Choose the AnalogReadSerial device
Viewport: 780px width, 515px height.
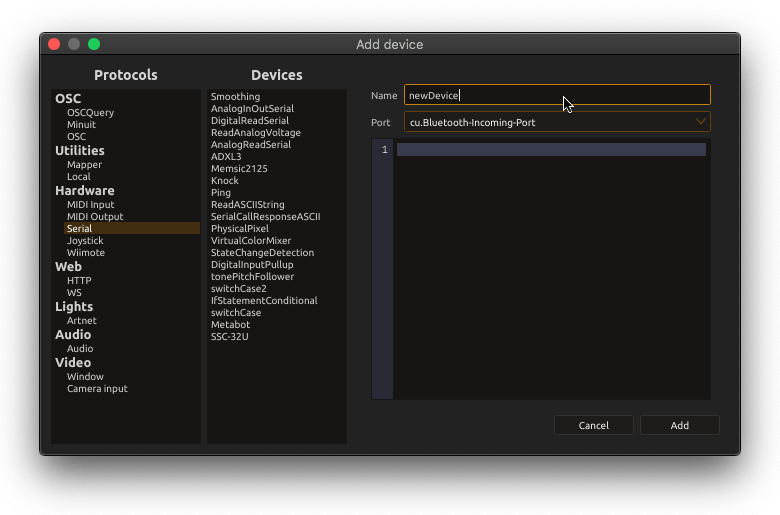tap(251, 144)
